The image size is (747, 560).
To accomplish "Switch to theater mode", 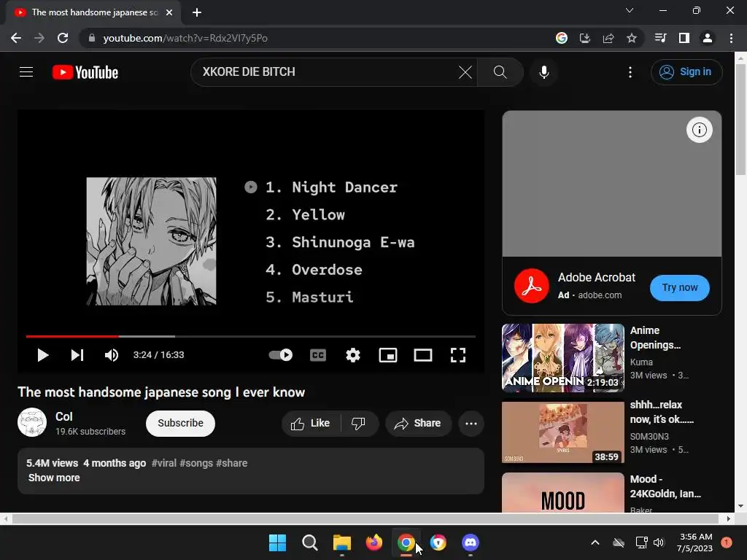I will [x=423, y=355].
